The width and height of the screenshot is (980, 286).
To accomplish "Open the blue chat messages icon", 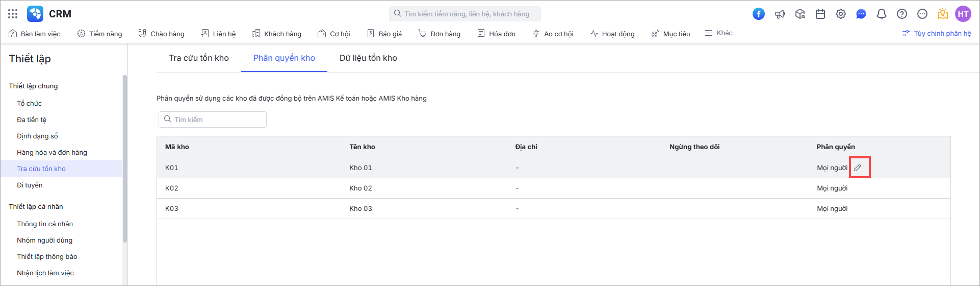I will point(861,14).
